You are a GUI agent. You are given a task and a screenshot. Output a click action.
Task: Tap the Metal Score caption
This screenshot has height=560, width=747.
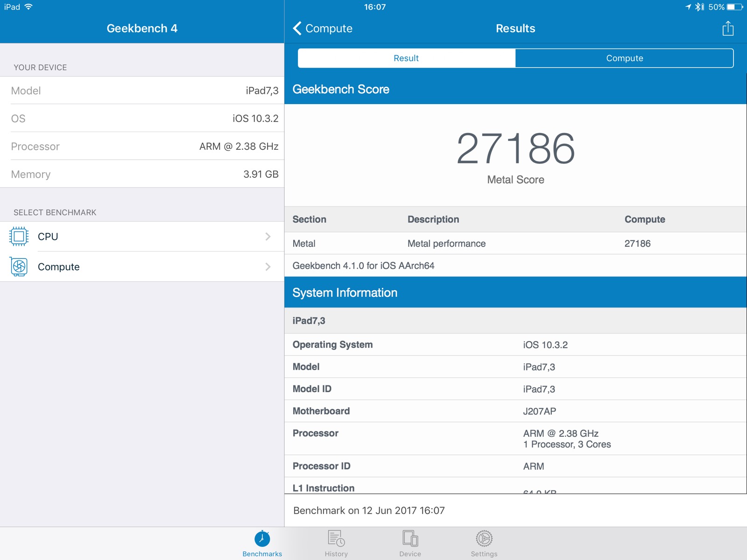coord(515,180)
